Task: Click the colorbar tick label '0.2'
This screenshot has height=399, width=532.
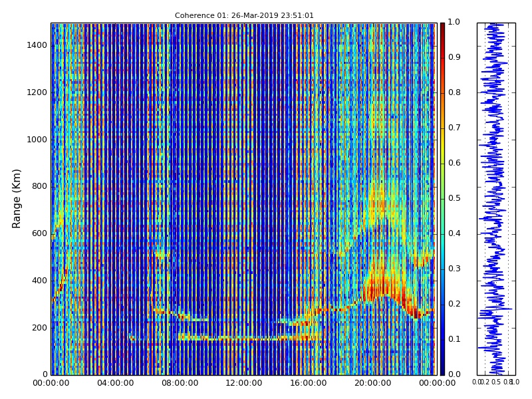Action: [x=454, y=304]
